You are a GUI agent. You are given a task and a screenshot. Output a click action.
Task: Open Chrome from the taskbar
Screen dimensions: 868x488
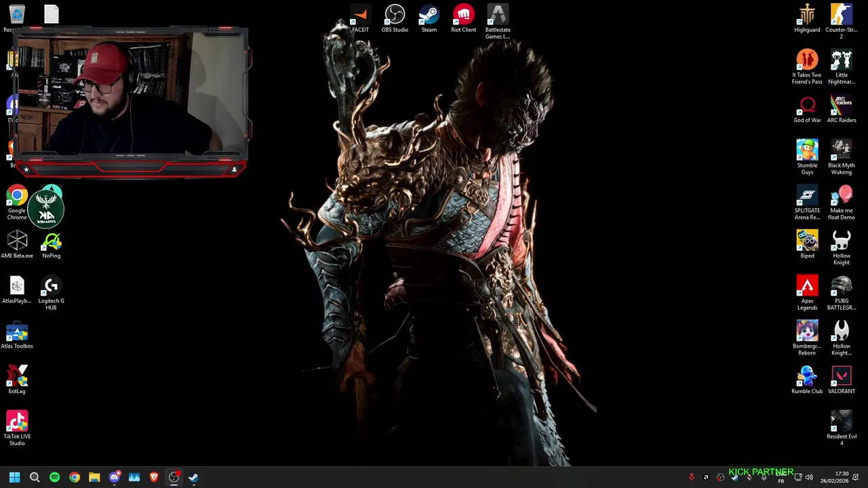point(75,477)
